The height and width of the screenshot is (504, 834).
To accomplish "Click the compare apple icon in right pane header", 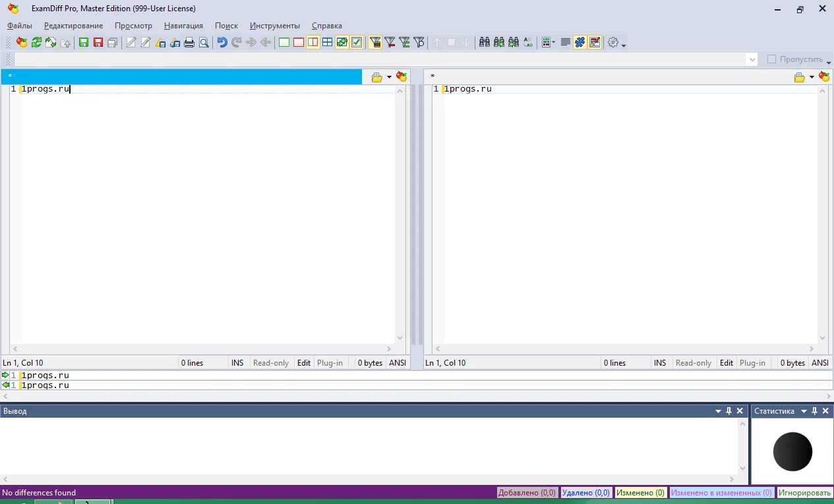I will click(824, 77).
